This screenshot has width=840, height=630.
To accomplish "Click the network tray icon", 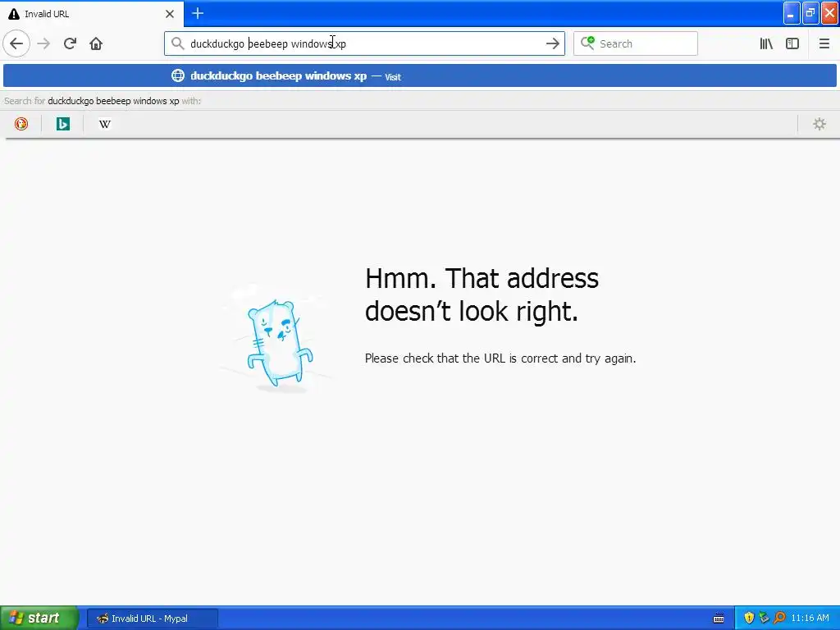I will tap(764, 619).
